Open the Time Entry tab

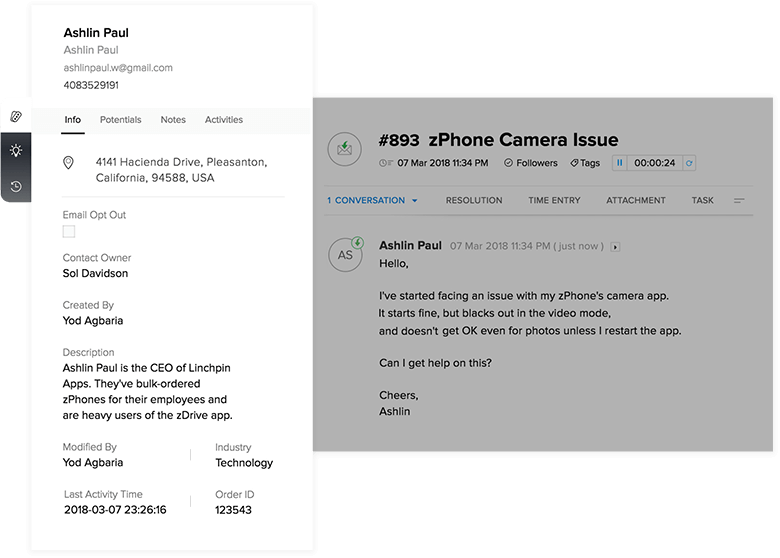coord(554,200)
